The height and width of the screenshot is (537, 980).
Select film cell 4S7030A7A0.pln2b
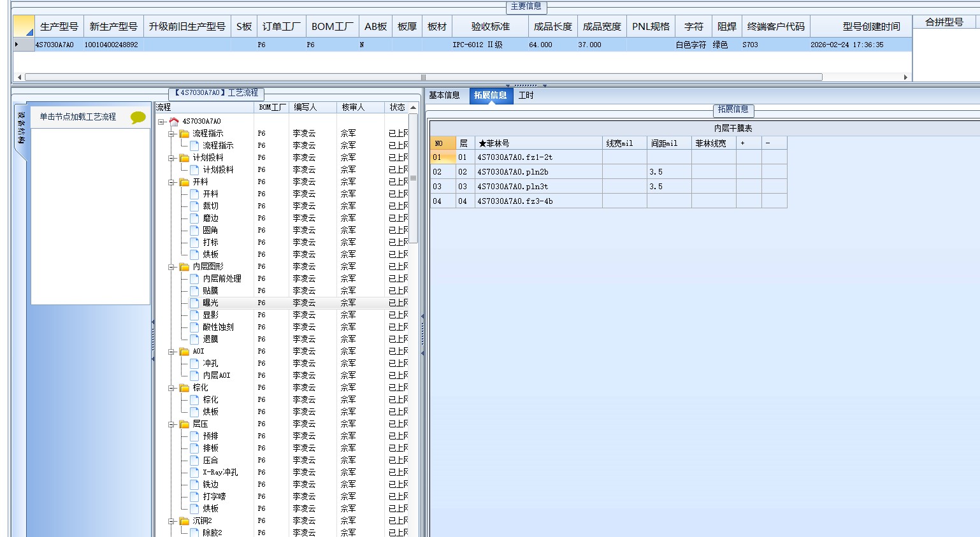538,172
